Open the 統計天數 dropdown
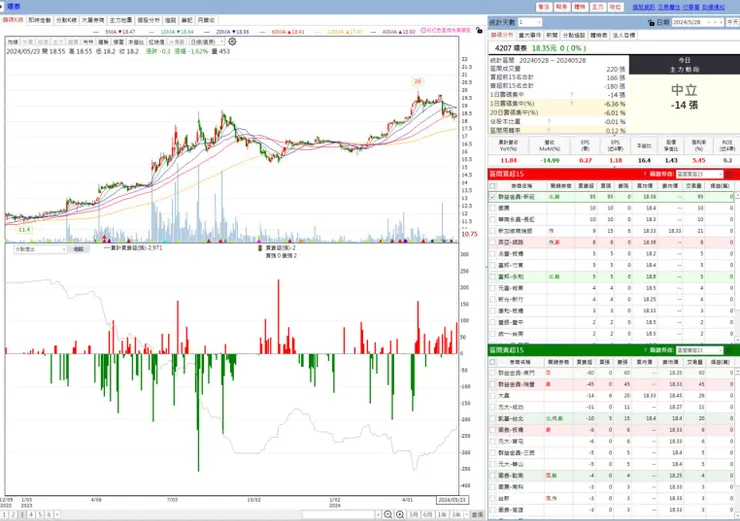740x521 pixels. [x=530, y=22]
